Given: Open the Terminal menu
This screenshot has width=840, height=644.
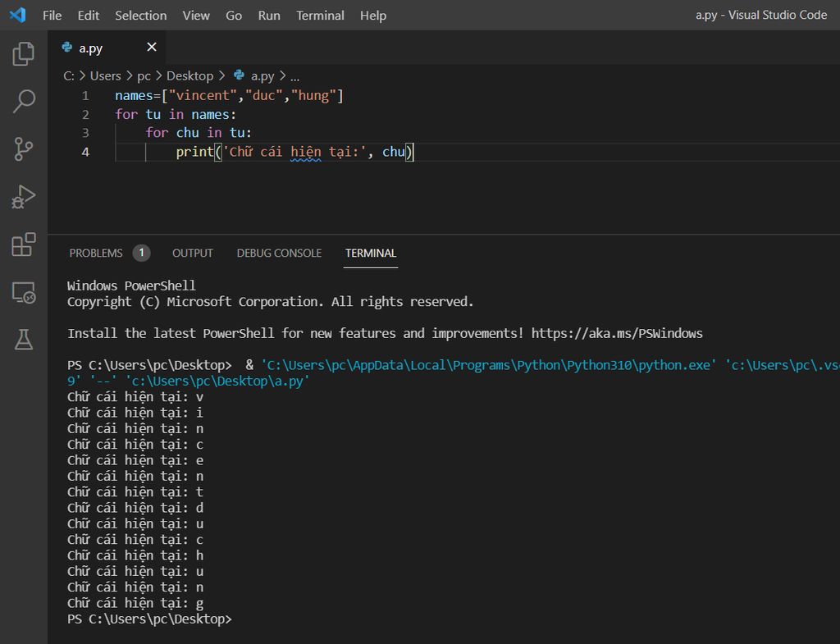Looking at the screenshot, I should (x=321, y=16).
